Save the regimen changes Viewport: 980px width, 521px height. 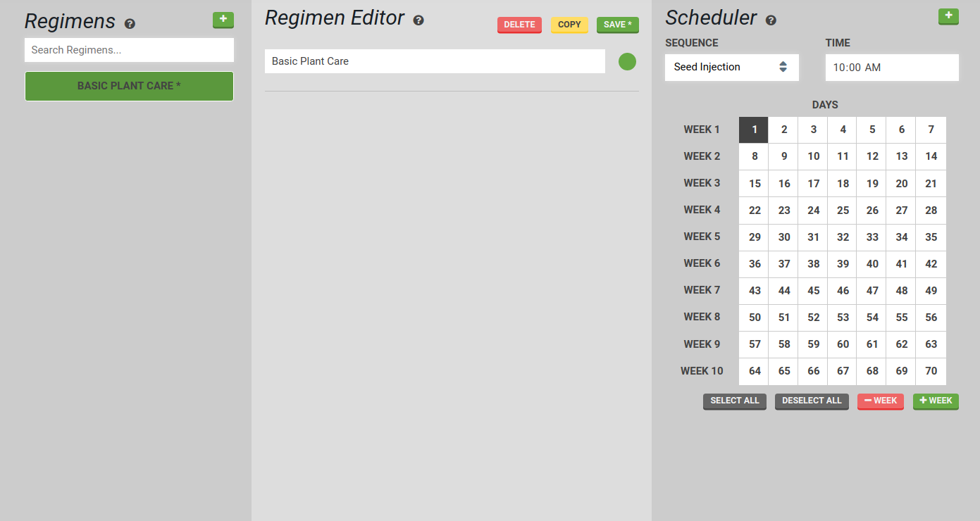tap(617, 25)
